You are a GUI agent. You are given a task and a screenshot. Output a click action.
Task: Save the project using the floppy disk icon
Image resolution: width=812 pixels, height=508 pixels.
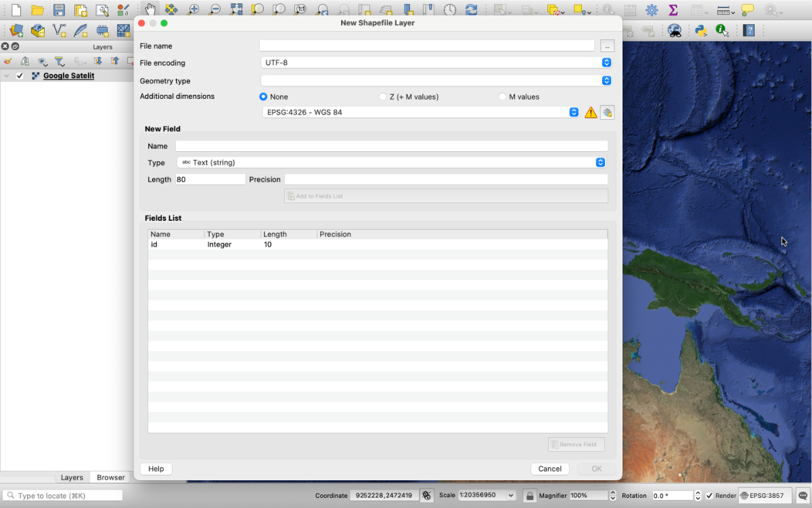point(60,10)
